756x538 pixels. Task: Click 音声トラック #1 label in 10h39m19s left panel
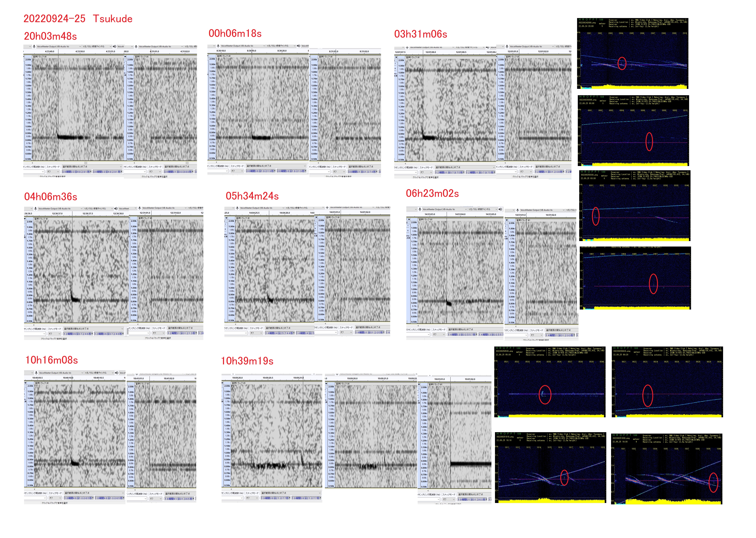coord(239,383)
